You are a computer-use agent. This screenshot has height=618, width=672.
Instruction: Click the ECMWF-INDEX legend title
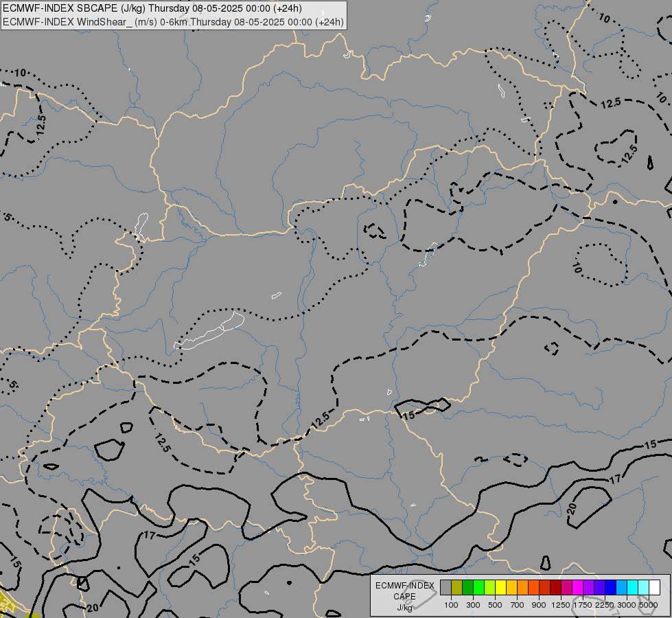click(405, 586)
